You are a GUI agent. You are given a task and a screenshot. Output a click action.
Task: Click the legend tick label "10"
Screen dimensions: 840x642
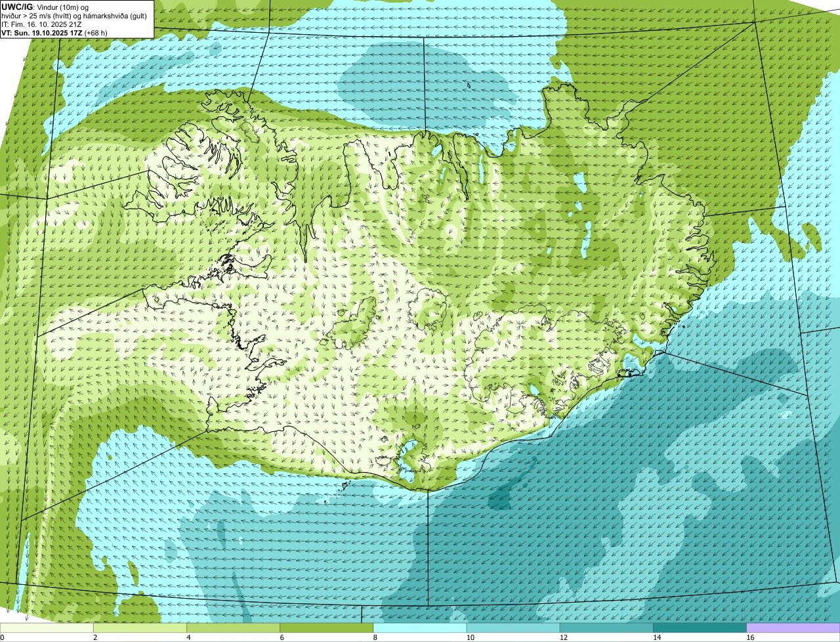click(x=470, y=637)
